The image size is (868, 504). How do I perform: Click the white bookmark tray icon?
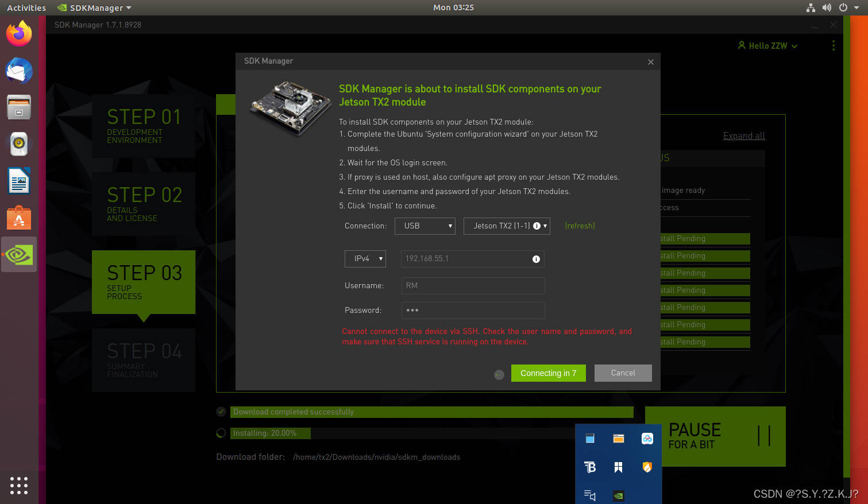pyautogui.click(x=619, y=467)
